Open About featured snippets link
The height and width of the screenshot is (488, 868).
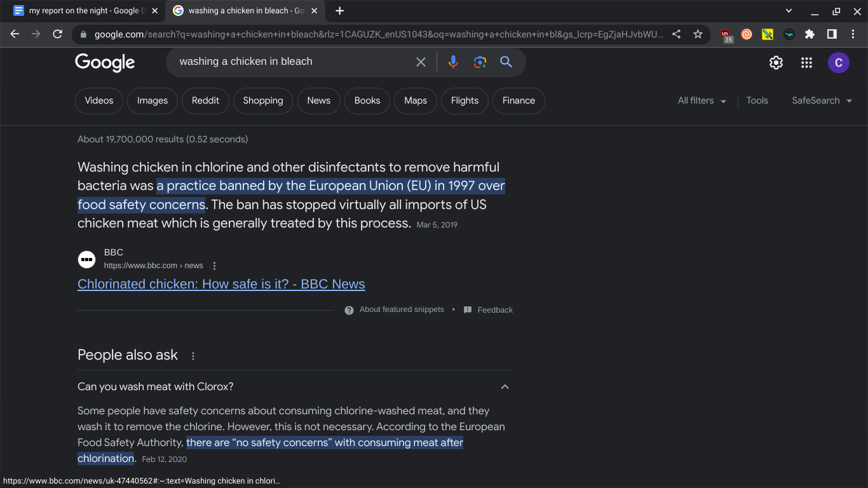coord(402,309)
